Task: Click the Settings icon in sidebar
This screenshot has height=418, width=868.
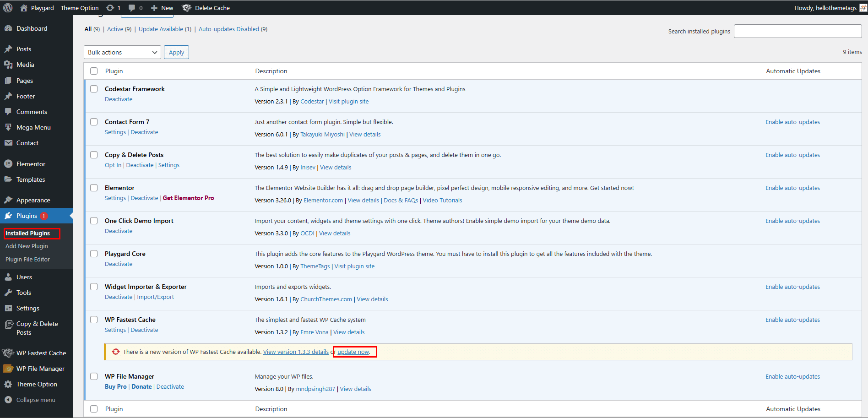Action: (x=8, y=308)
